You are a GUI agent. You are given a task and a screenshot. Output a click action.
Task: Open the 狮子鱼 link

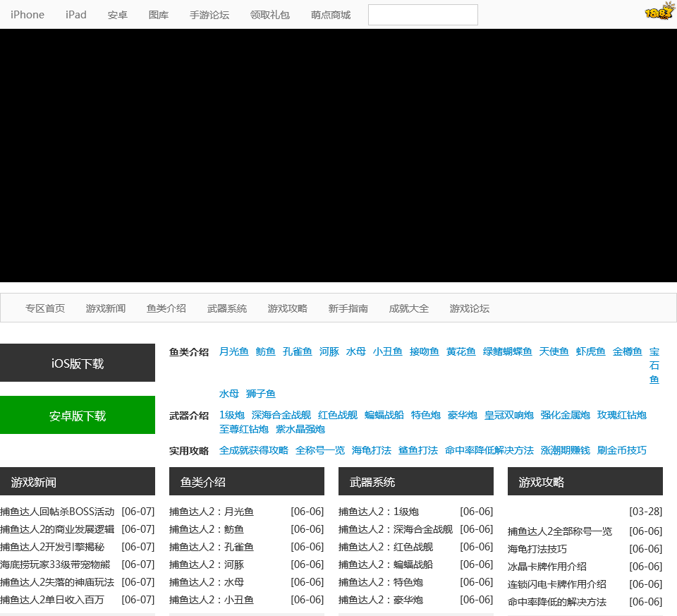pyautogui.click(x=261, y=394)
